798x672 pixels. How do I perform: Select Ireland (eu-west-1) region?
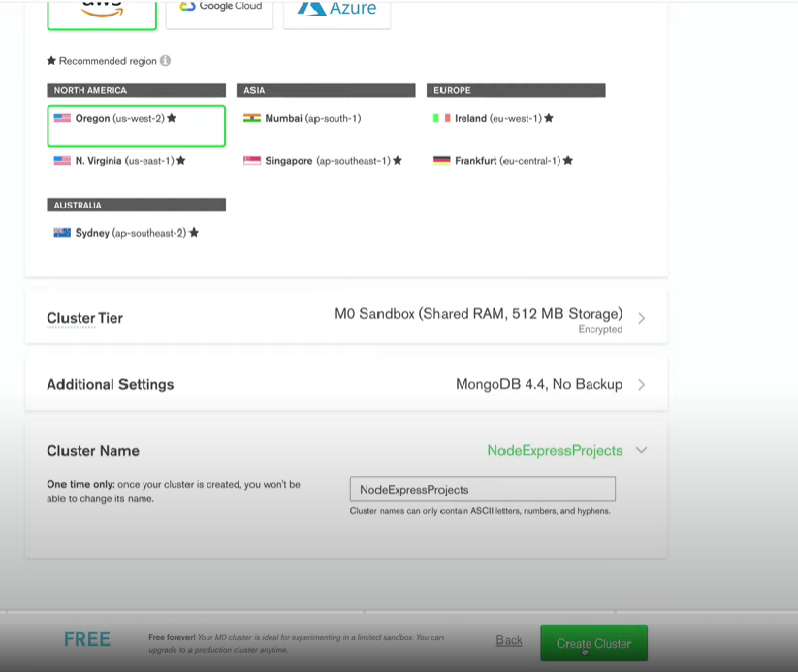[493, 118]
